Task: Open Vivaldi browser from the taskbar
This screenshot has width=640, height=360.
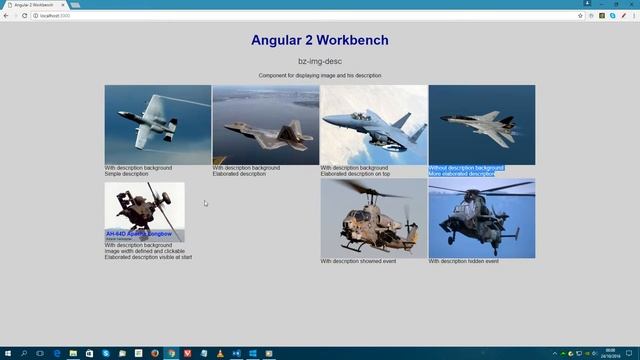Action: pyautogui.click(x=187, y=353)
